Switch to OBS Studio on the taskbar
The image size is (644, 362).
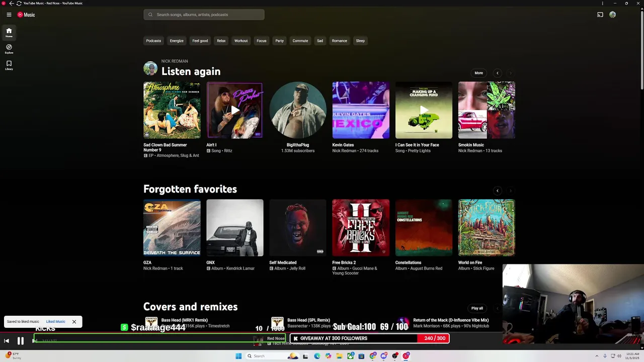click(x=395, y=356)
